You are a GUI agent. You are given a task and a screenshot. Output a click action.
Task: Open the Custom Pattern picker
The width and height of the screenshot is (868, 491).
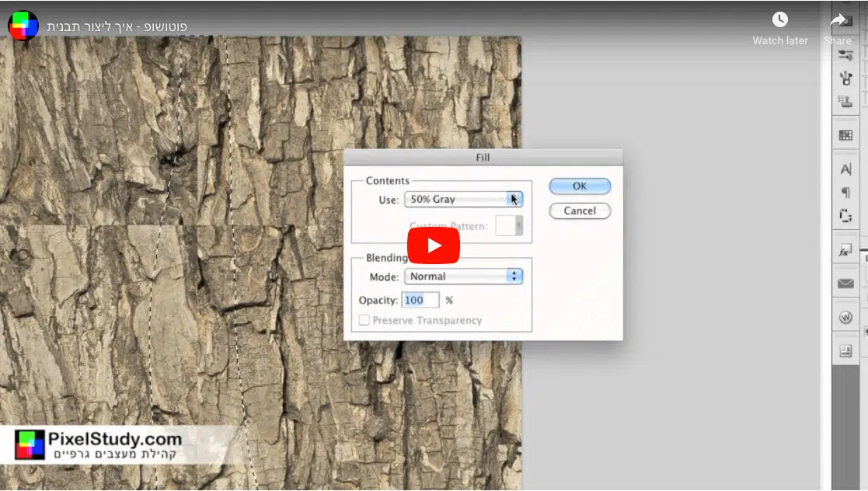coord(509,226)
